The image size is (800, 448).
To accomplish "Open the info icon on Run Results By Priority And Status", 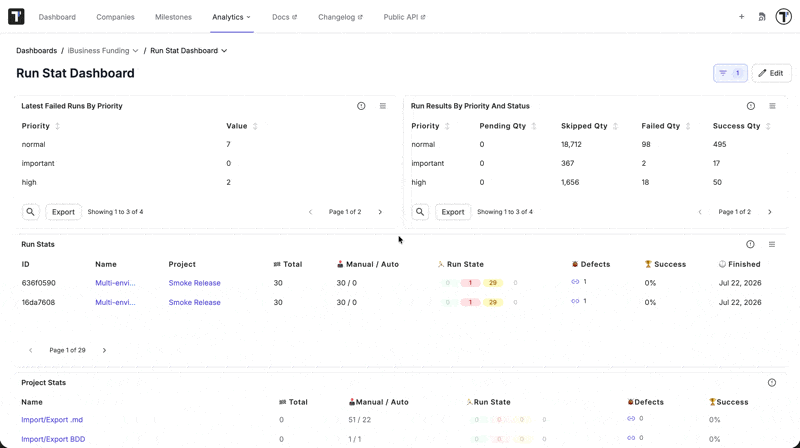I will [751, 106].
